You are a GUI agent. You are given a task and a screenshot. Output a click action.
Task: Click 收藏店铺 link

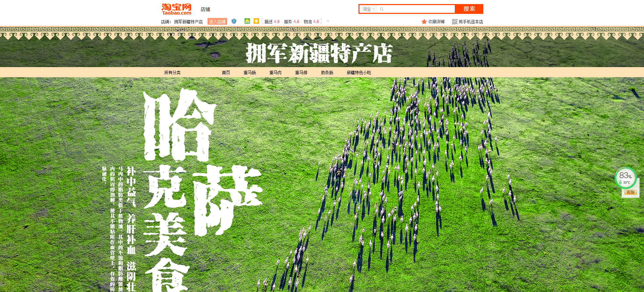click(x=436, y=22)
